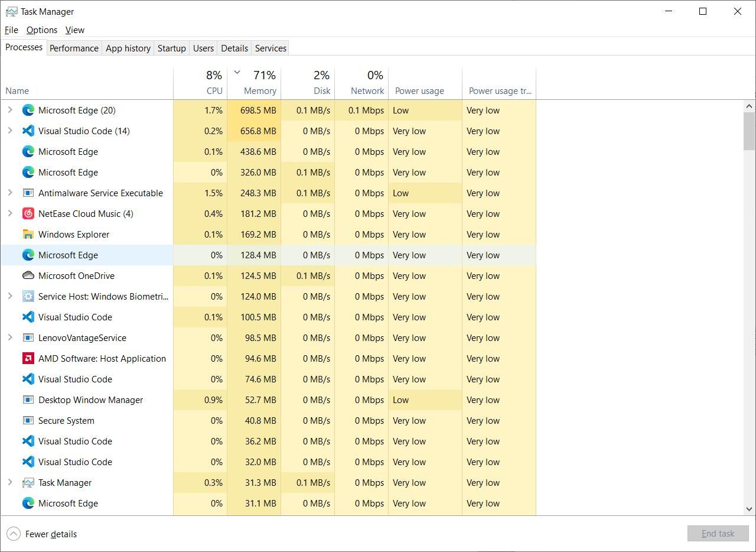This screenshot has height=552, width=756.
Task: Select the Processes tab
Action: click(24, 47)
